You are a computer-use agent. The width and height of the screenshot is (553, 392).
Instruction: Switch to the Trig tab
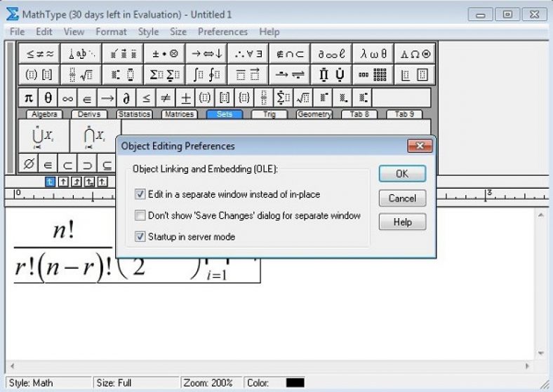[x=269, y=114]
